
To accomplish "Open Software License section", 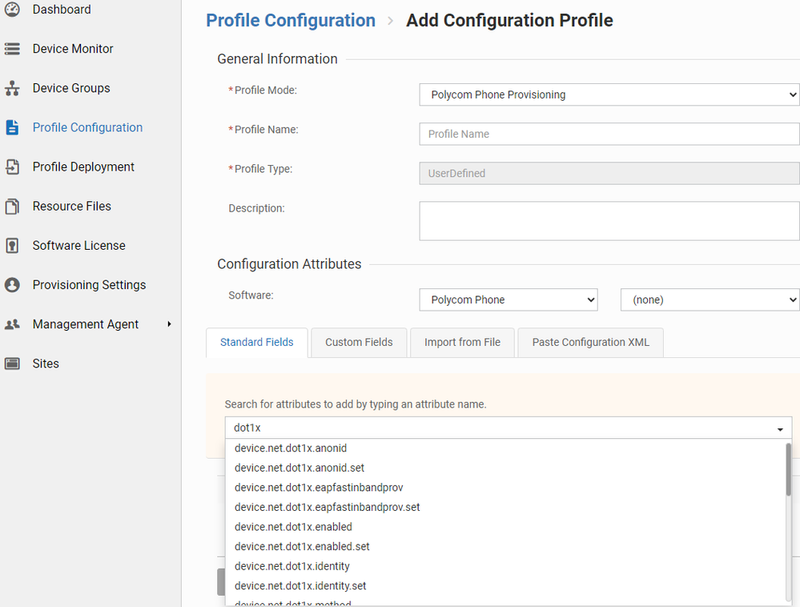I will (x=79, y=245).
